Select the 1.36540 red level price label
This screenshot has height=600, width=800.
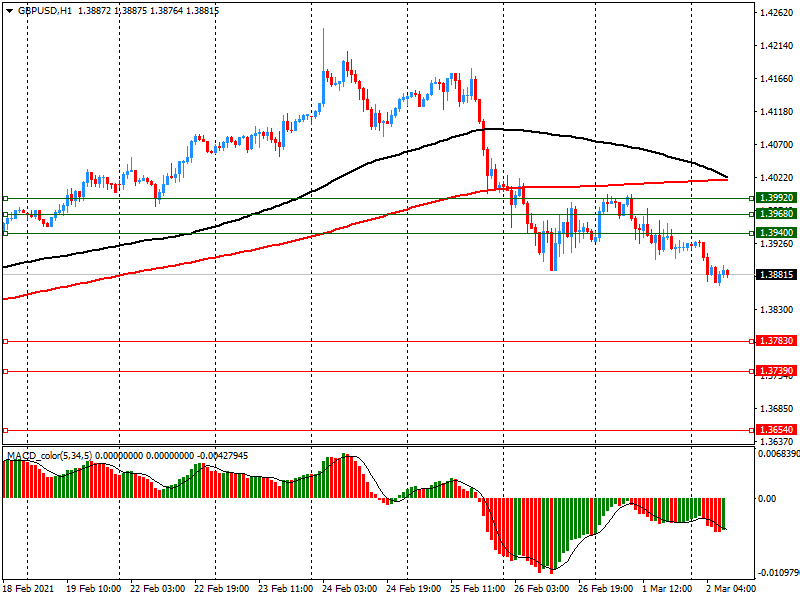click(x=776, y=430)
